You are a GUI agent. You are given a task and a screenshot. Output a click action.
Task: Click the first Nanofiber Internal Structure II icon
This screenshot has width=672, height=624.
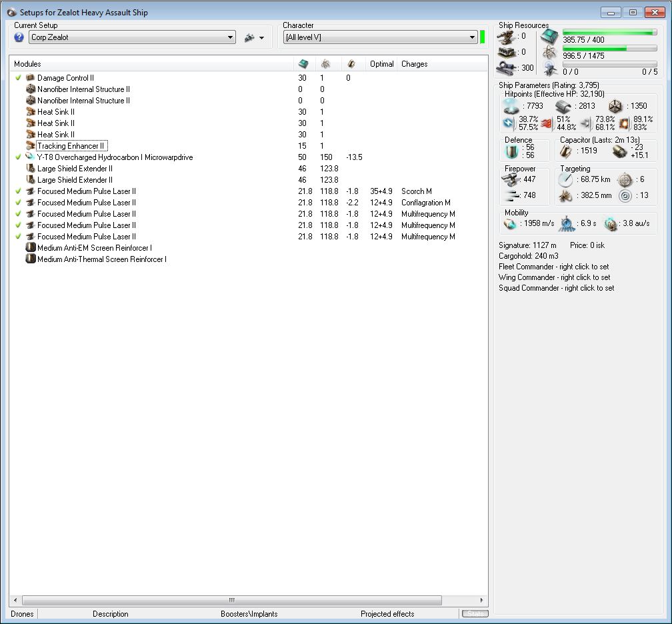pyautogui.click(x=31, y=89)
